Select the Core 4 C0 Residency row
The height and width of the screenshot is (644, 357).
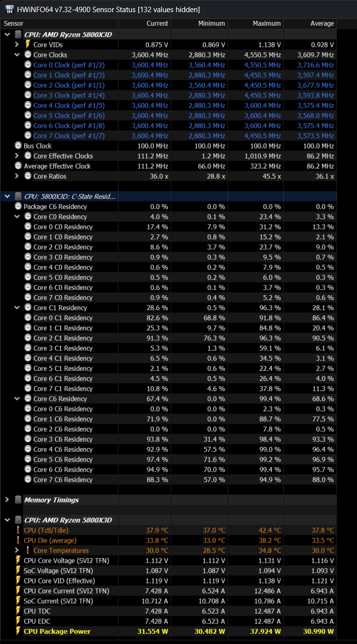168,267
